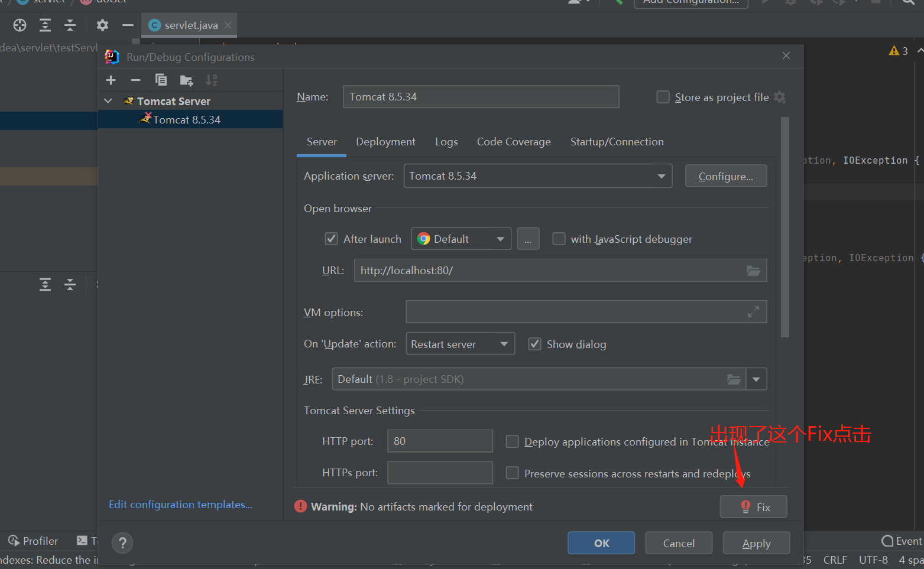Screen dimensions: 924x569
Task: Remove the selected configuration with minus icon
Action: tap(135, 80)
